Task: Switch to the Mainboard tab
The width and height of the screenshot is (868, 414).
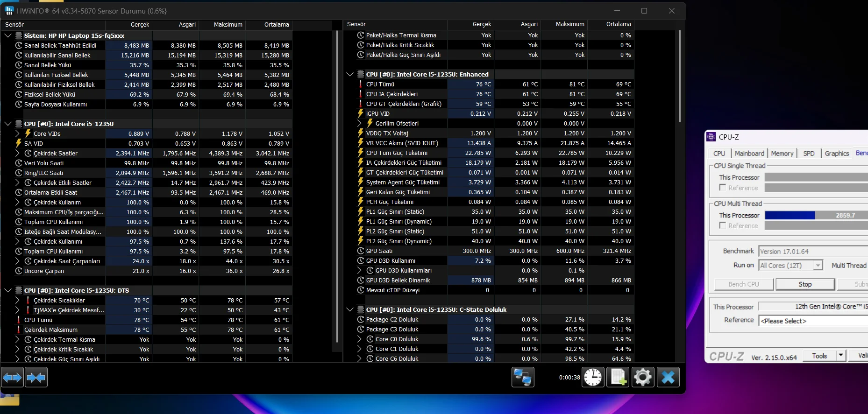Action: click(x=749, y=153)
